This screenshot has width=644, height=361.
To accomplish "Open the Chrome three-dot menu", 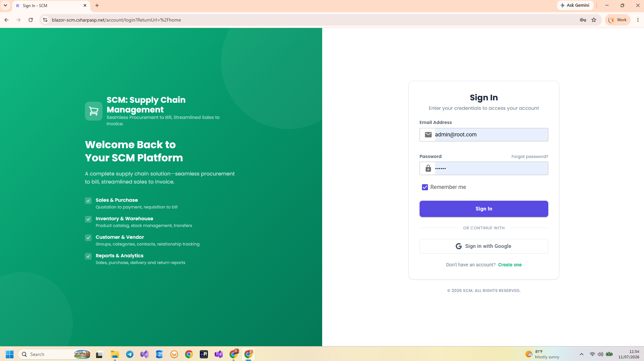I will 638,20.
